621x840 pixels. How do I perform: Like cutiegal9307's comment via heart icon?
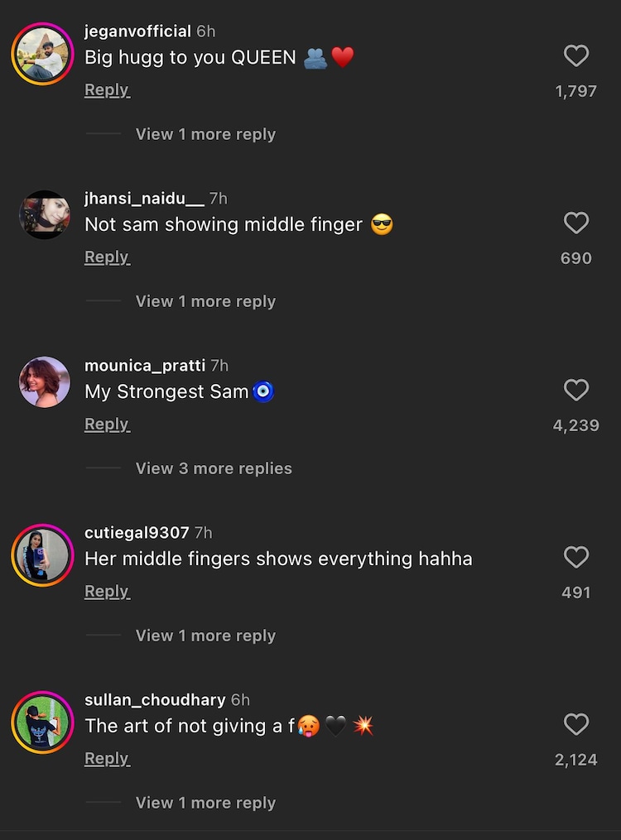(x=576, y=557)
